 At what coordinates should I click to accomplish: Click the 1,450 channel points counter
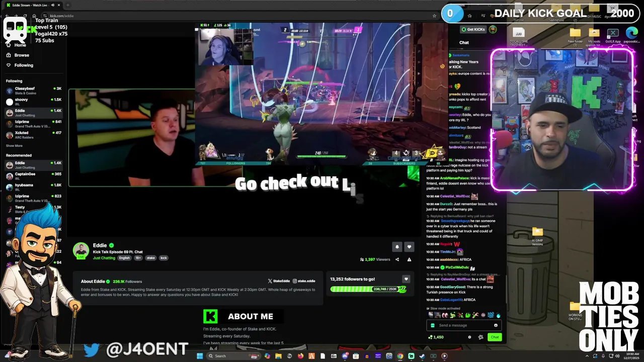[x=436, y=337]
